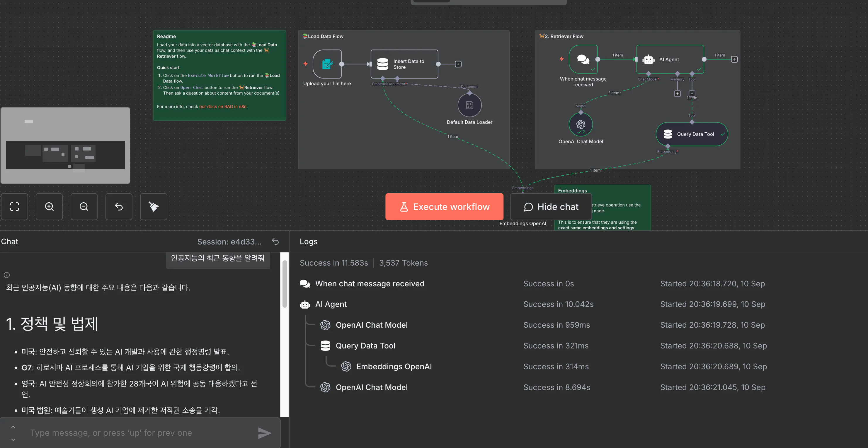Toggle Hide chat button
This screenshot has height=448, width=868.
point(551,207)
